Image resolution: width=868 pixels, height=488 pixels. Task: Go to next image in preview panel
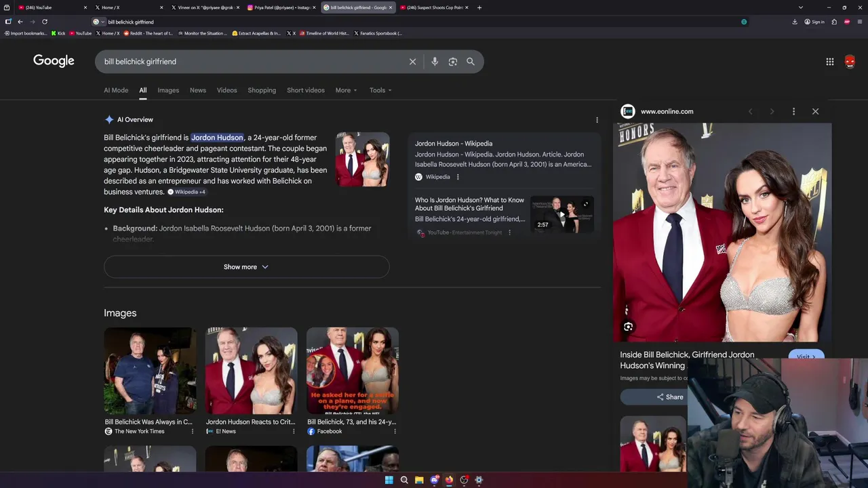coord(772,111)
